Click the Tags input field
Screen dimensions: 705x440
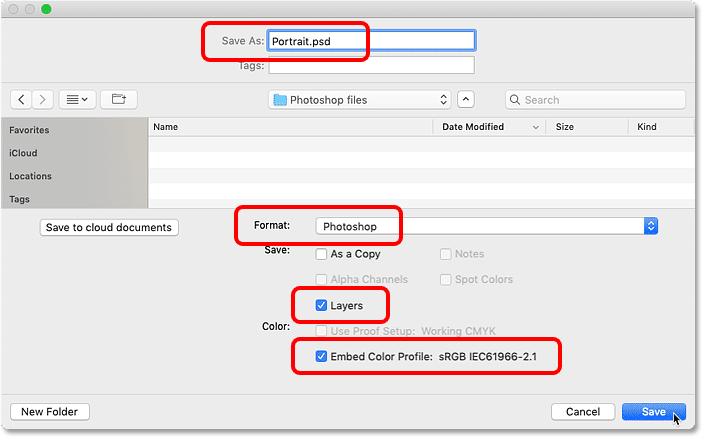[x=371, y=66]
